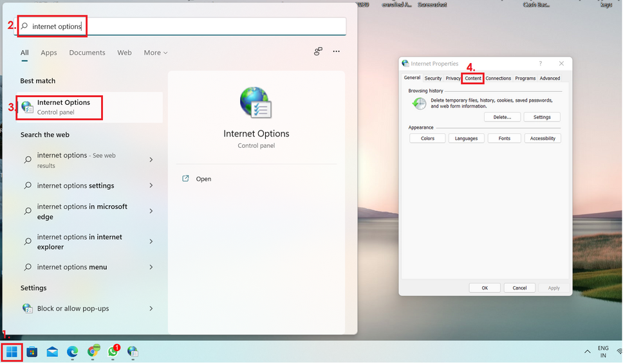The height and width of the screenshot is (364, 623).
Task: Click Open in the preview pane
Action: 203,179
